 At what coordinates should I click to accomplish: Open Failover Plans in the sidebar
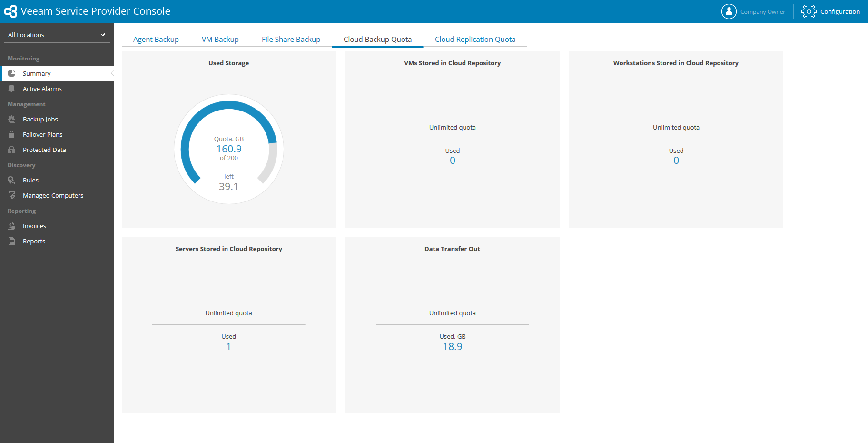click(57, 134)
